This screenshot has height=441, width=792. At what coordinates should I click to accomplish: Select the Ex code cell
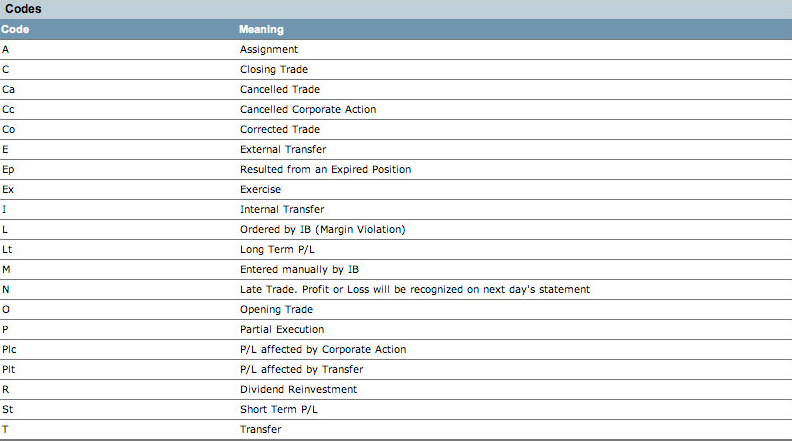tap(8, 189)
